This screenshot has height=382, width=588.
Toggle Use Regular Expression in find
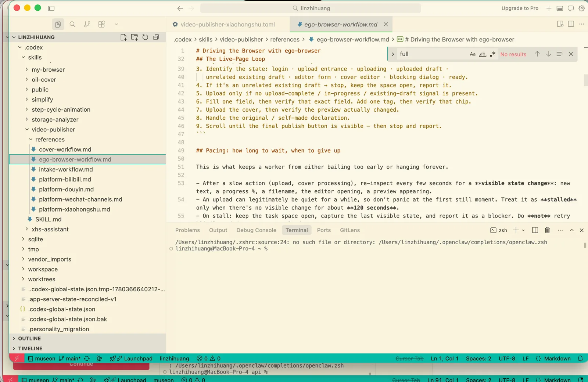pos(492,54)
